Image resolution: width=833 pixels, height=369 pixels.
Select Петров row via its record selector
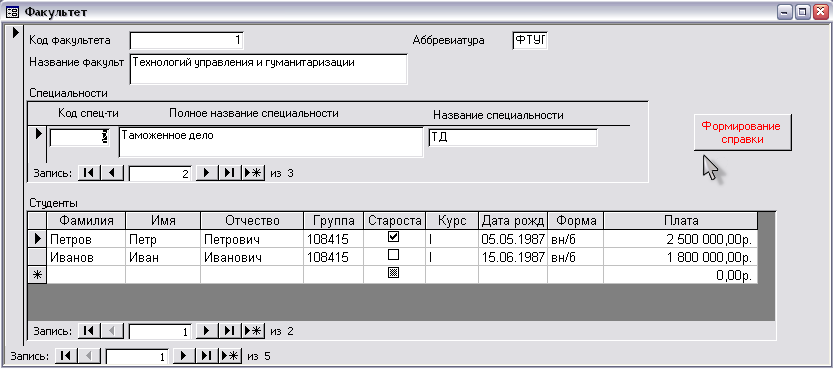click(x=37, y=239)
